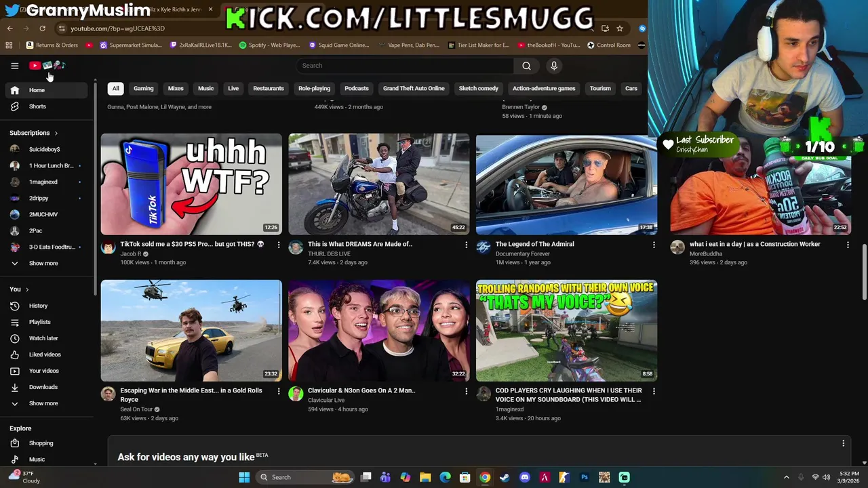This screenshot has height=488, width=868.
Task: Open Steam from the taskbar
Action: click(505, 477)
